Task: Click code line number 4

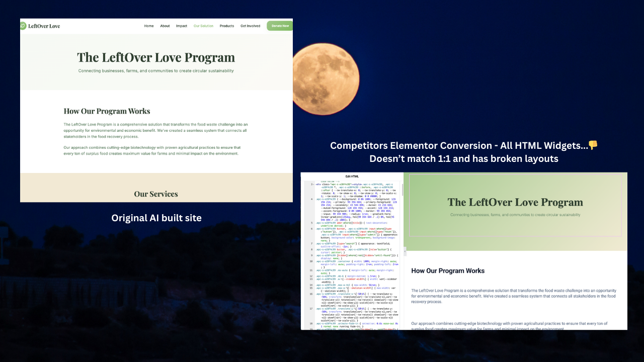Action: (312, 199)
